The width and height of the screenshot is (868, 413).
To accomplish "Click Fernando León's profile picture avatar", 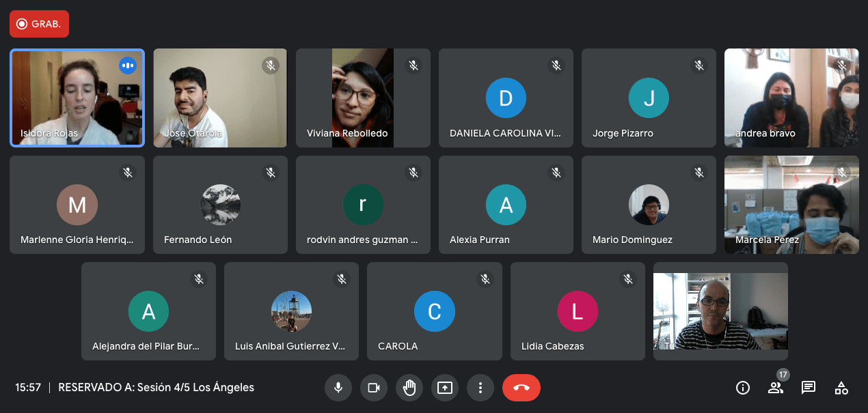I will pos(220,205).
